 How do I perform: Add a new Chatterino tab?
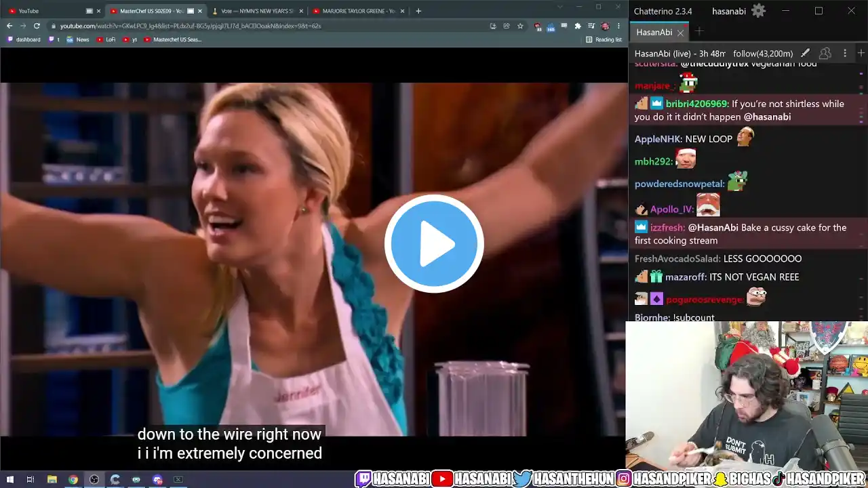[x=699, y=32]
